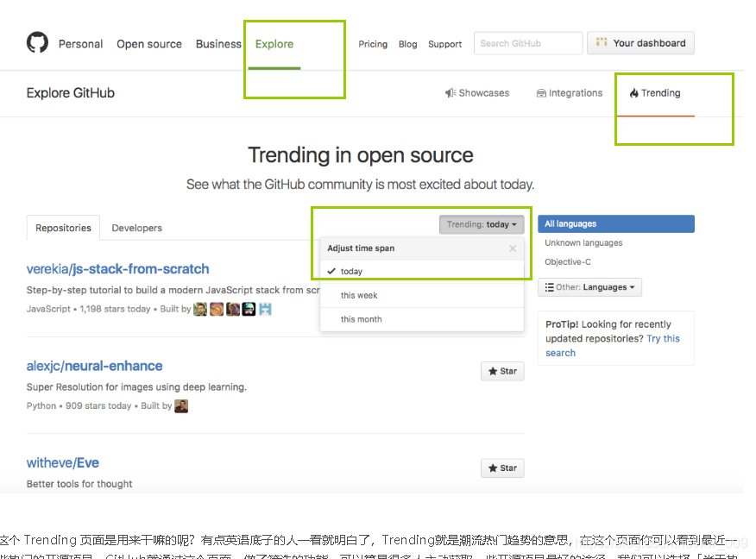Select the Explore navigation item
Image resolution: width=756 pixels, height=559 pixels.
(274, 44)
